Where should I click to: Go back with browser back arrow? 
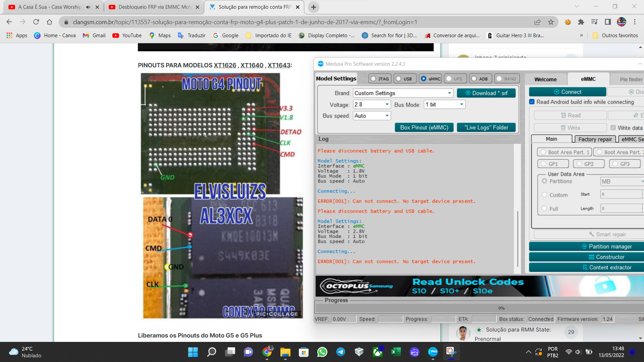(x=9, y=22)
